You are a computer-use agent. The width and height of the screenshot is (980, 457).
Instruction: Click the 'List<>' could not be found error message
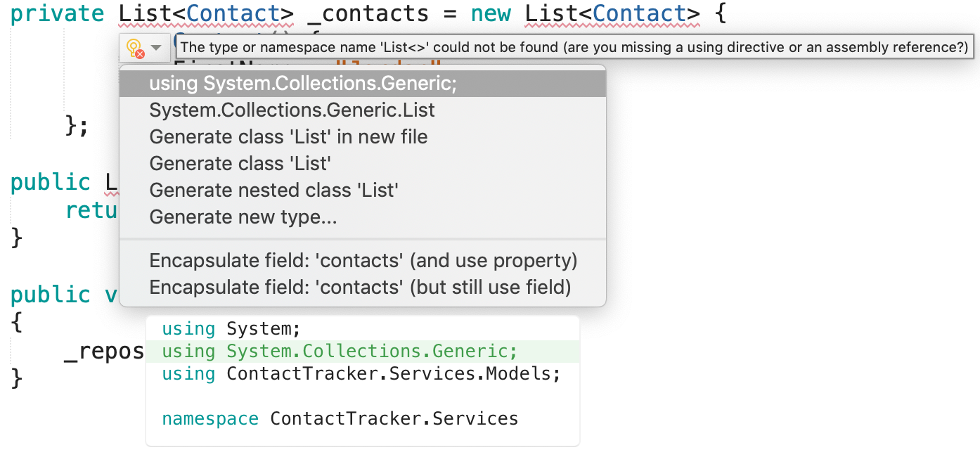[x=573, y=47]
